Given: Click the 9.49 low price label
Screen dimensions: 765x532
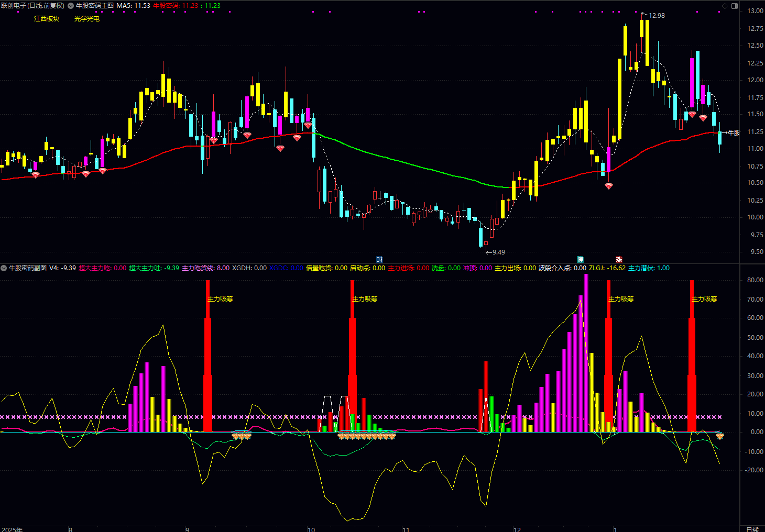Looking at the screenshot, I should (498, 252).
